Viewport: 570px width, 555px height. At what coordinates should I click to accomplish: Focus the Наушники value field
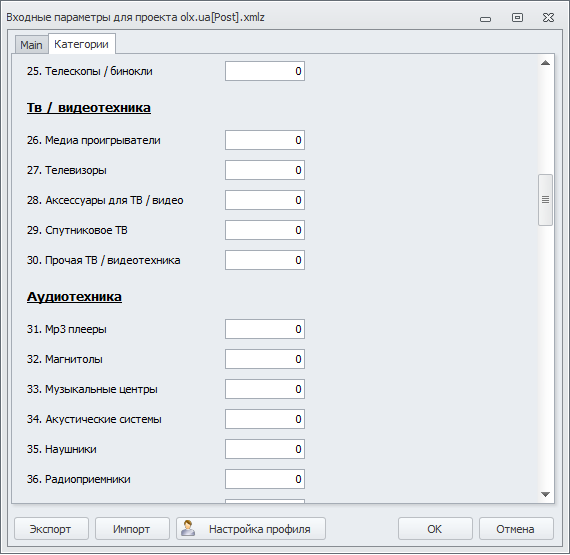tap(265, 449)
